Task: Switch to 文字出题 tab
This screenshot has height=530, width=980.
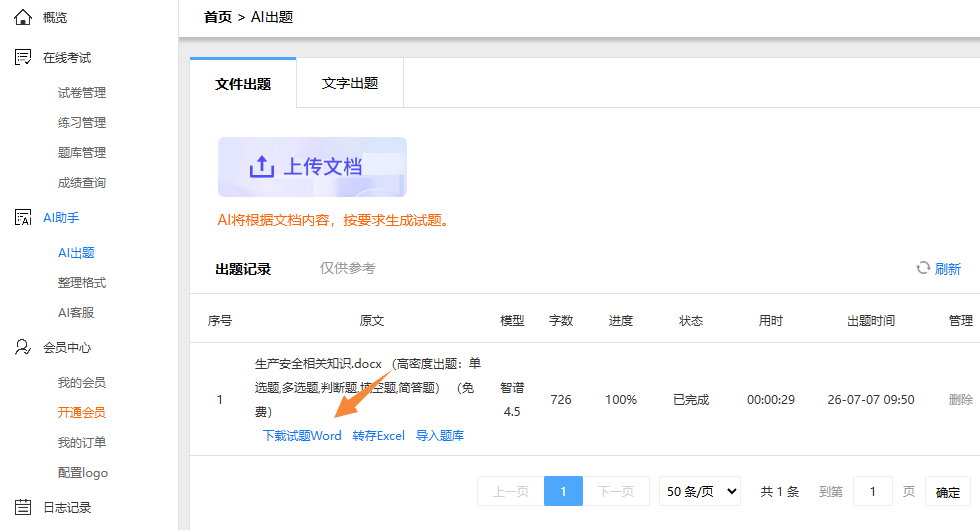Action: (x=350, y=83)
